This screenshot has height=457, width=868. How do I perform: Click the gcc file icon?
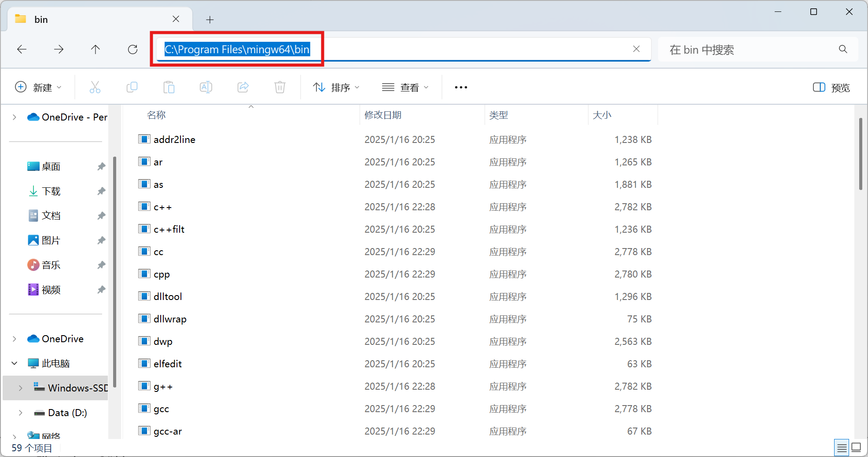(144, 408)
